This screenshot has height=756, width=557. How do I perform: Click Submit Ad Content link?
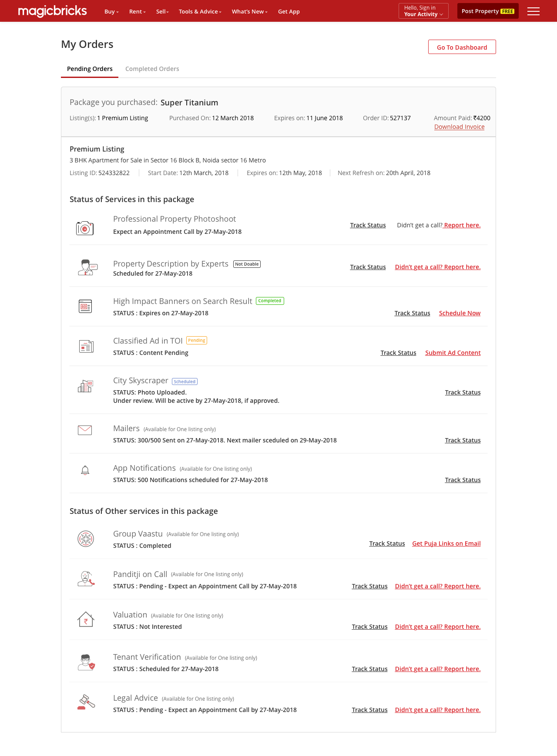pos(453,353)
